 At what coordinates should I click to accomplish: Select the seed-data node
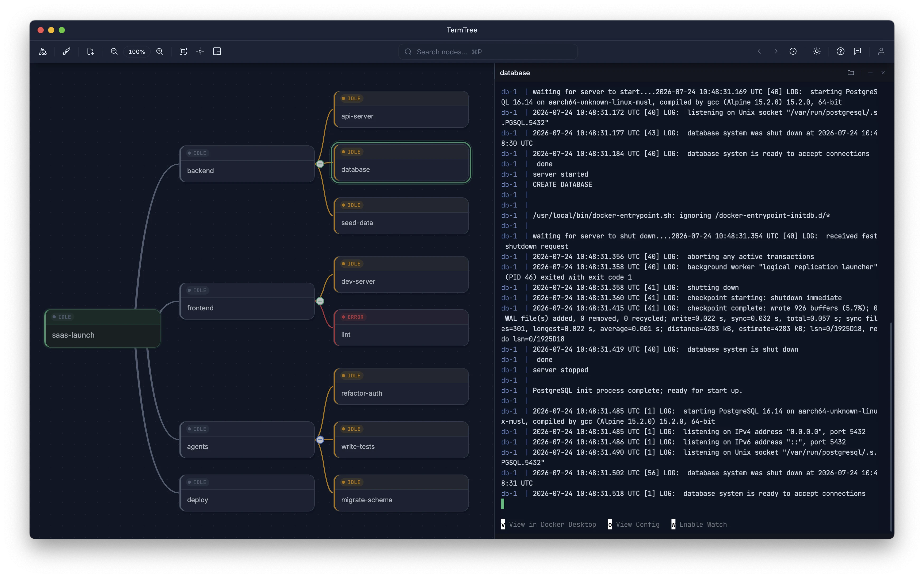[x=401, y=216]
